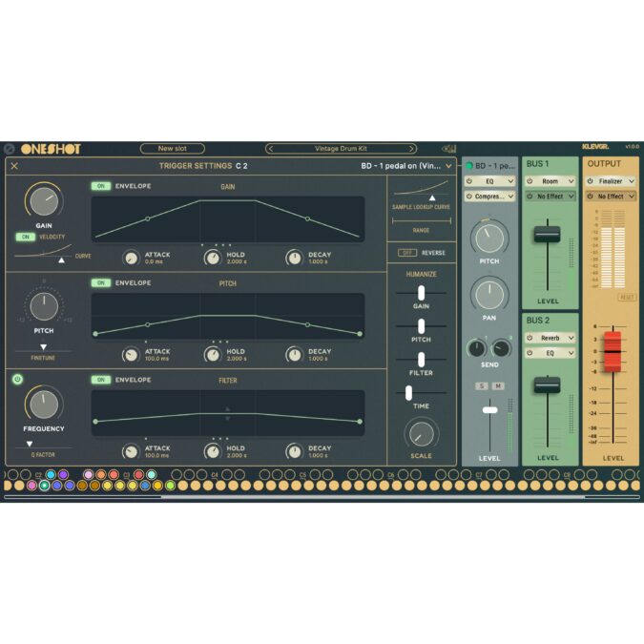Click the Send 1 knob in the channel strip

[477, 348]
